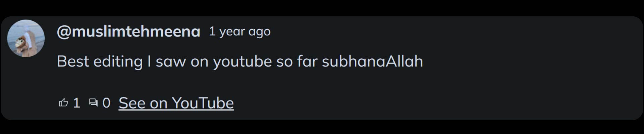Click the word "year" in the timestamp

click(232, 31)
